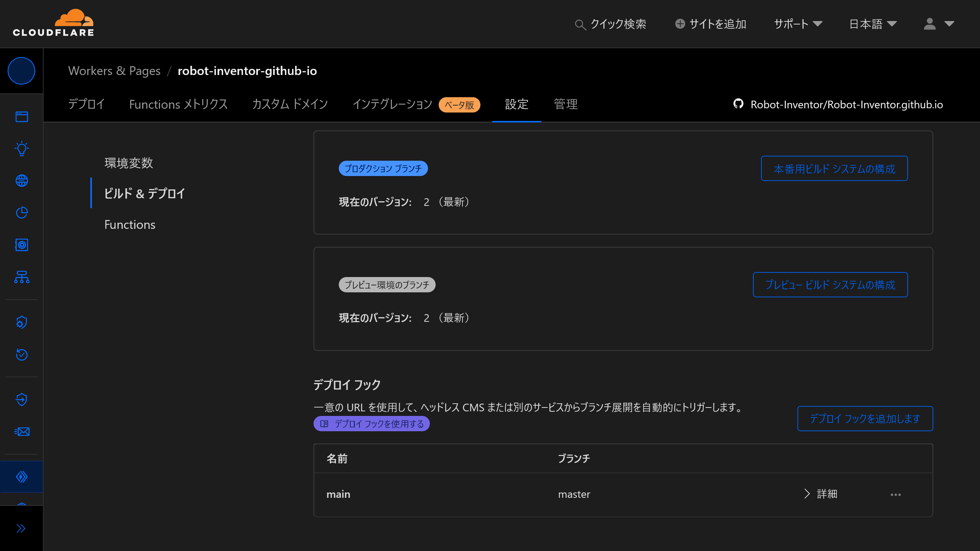Image resolution: width=980 pixels, height=551 pixels.
Task: Click the ベータ版 badge
Action: [x=459, y=105]
